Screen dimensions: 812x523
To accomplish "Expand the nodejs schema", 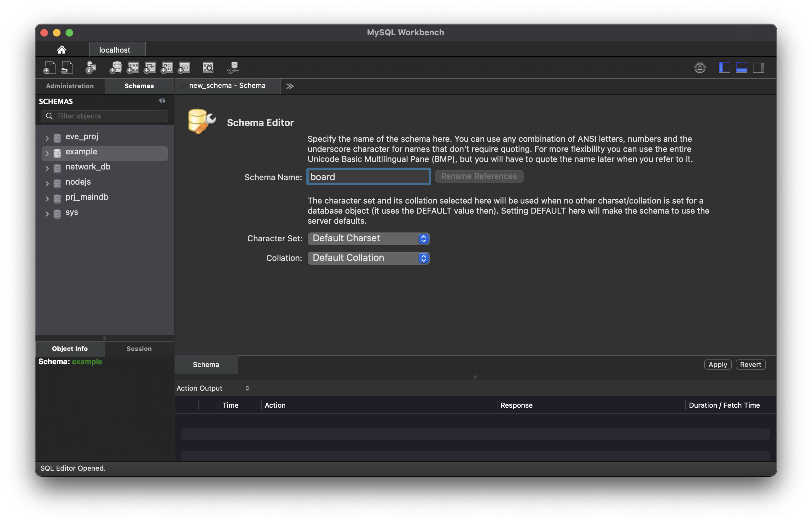I will [x=47, y=183].
